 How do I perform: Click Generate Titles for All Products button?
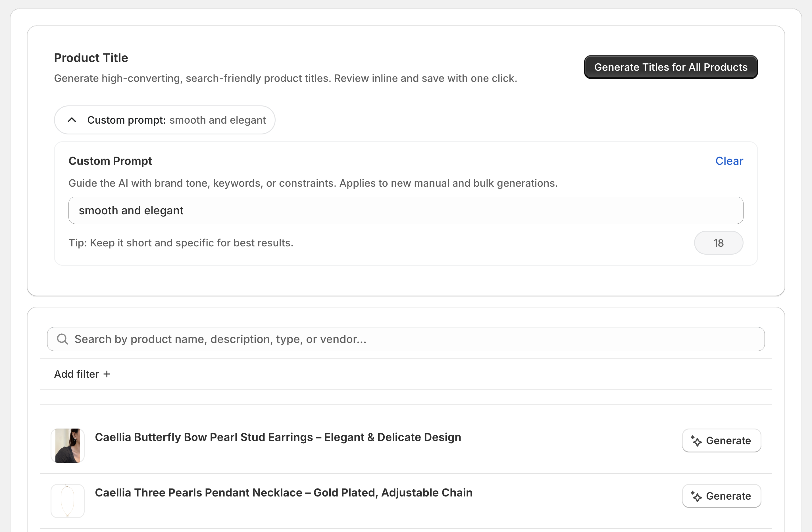coord(671,67)
